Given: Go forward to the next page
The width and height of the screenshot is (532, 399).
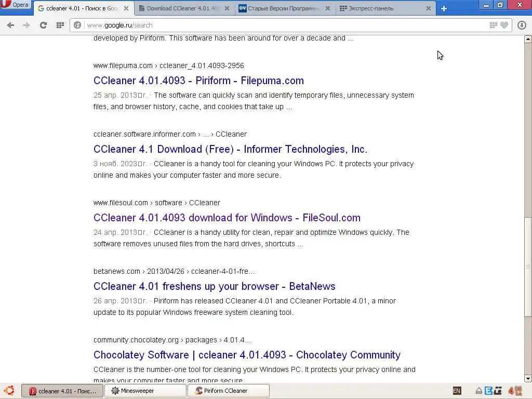Looking at the screenshot, I should coord(26,25).
